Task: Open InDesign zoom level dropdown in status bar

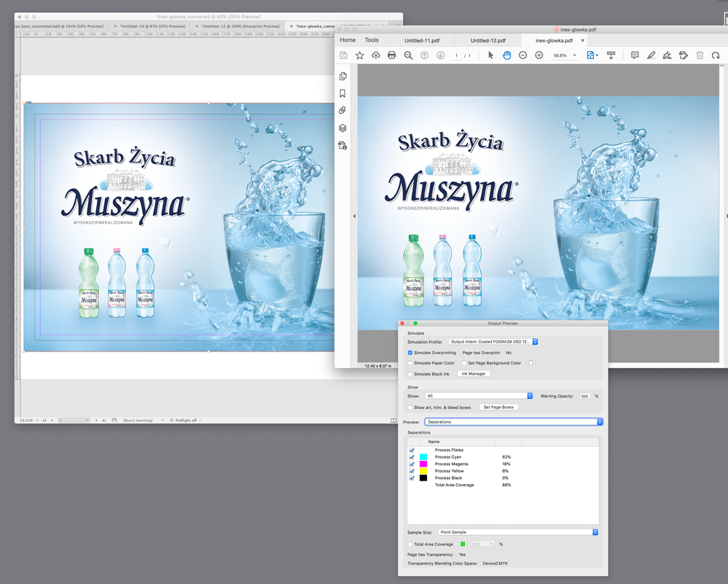Action: coord(36,420)
